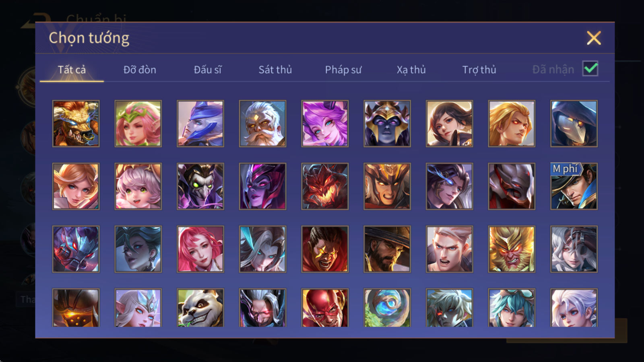The width and height of the screenshot is (644, 362).
Task: Choose the green-eyed joker hero portrait
Action: coord(200,186)
